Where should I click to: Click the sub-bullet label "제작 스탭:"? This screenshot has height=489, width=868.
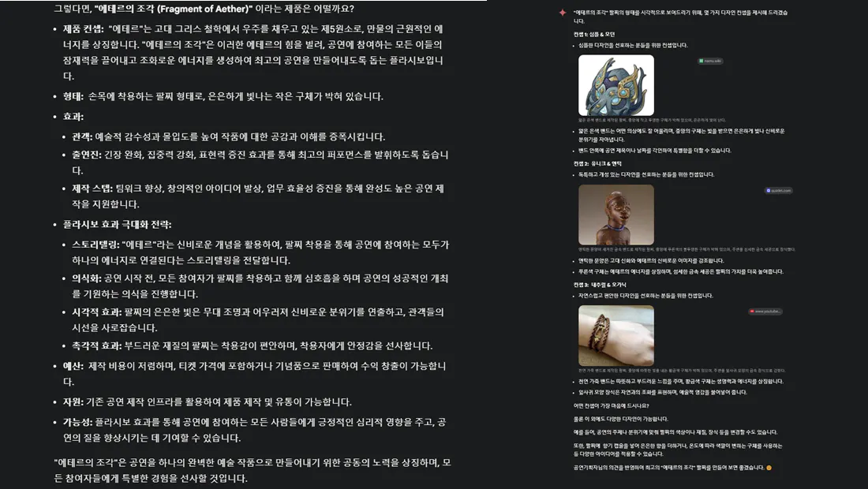point(92,189)
